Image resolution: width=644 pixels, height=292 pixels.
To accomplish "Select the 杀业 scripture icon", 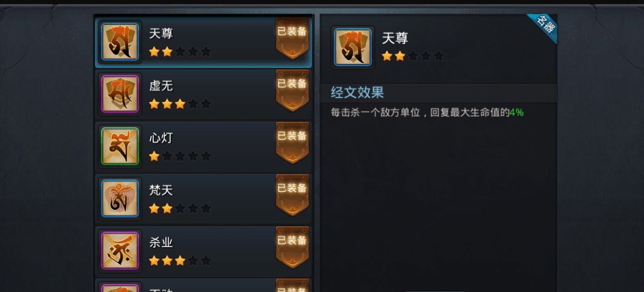I will (x=120, y=250).
